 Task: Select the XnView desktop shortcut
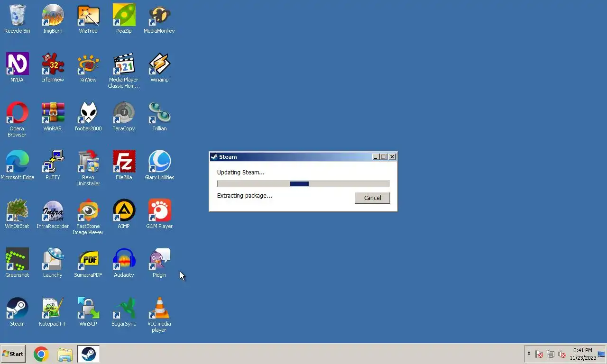click(x=88, y=68)
